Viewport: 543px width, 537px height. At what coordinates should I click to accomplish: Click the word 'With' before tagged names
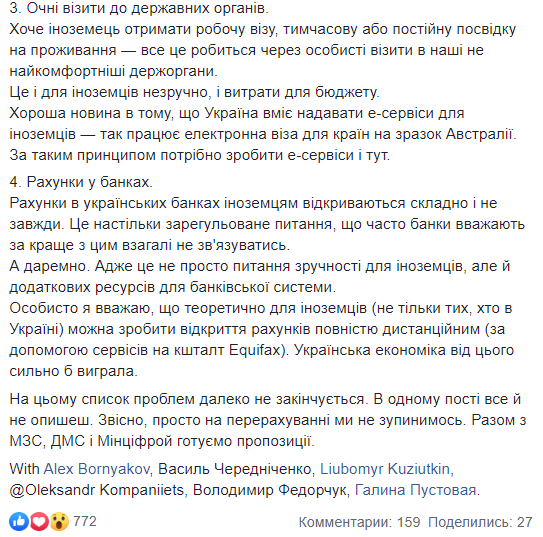[24, 469]
